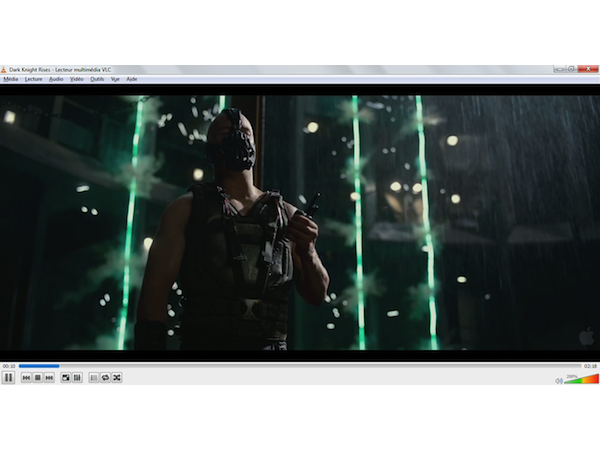600x450 pixels.
Task: Click the elapsed time 00:10 label
Action: (x=9, y=366)
